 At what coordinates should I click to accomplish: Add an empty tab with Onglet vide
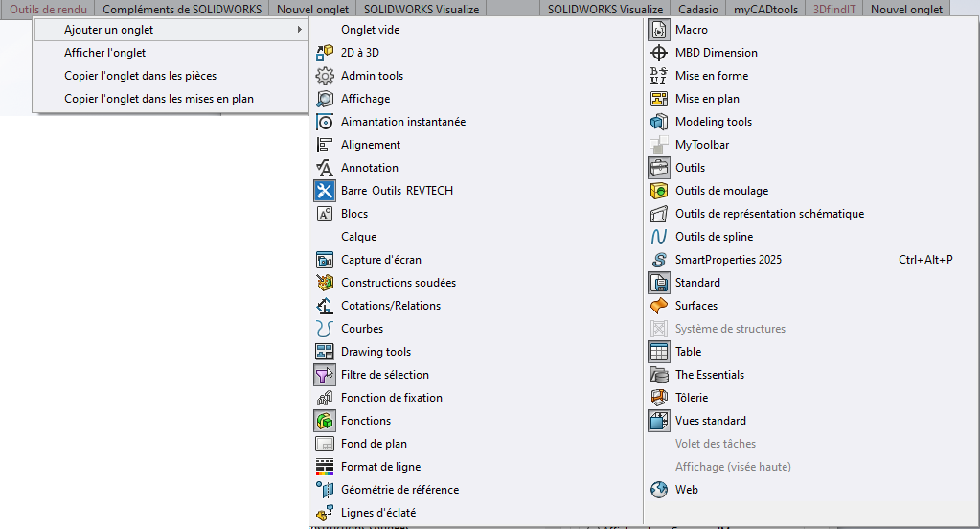coord(370,30)
